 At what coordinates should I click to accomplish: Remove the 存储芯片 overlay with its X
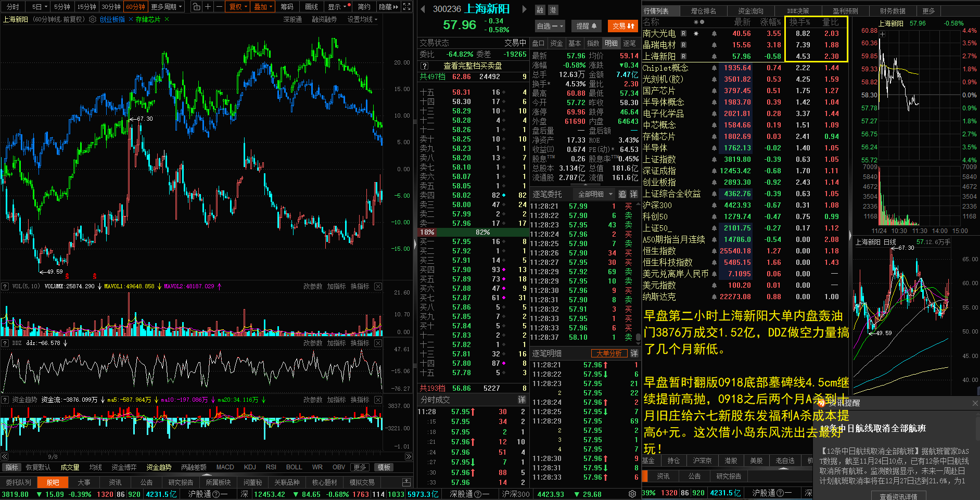tap(167, 19)
